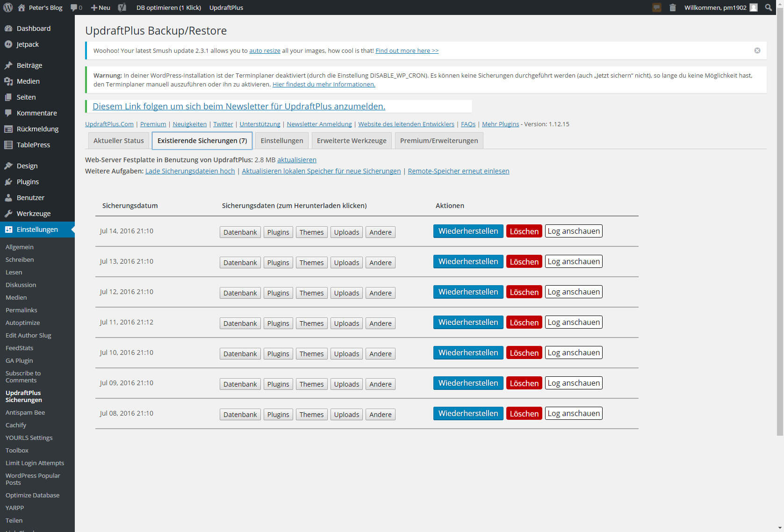
Task: Open UpdraftPlus menu in admin bar
Action: click(x=226, y=7)
